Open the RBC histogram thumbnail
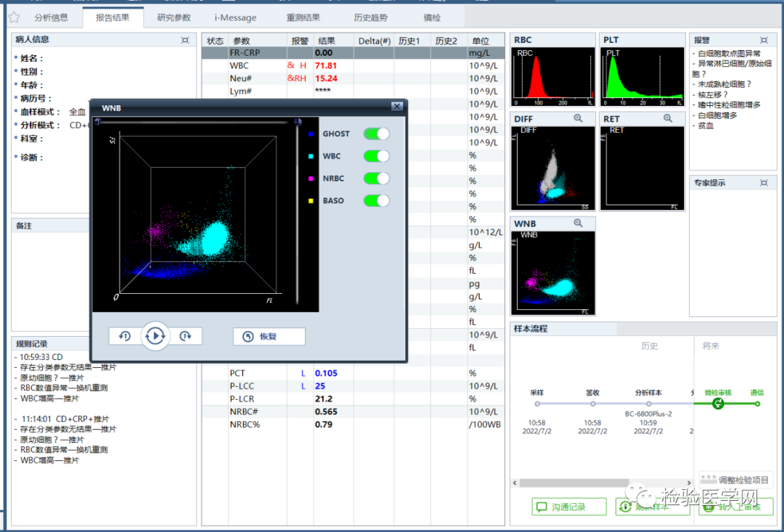The image size is (784, 532). click(x=552, y=77)
